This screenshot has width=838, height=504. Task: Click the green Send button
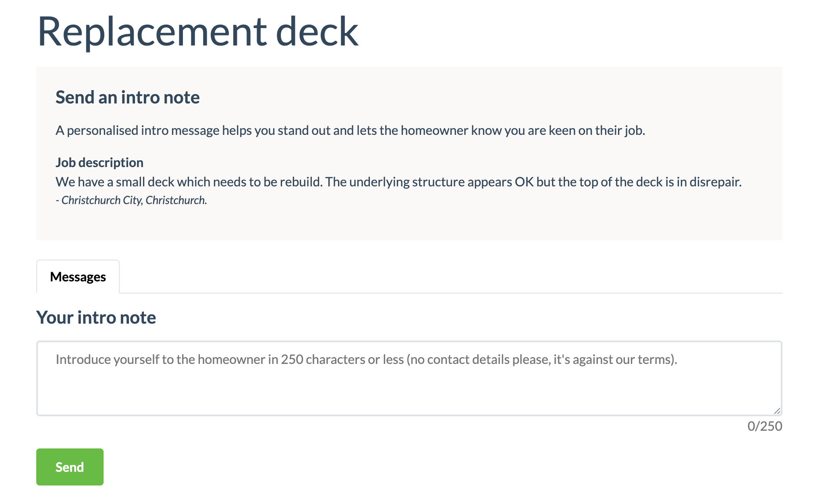point(70,467)
